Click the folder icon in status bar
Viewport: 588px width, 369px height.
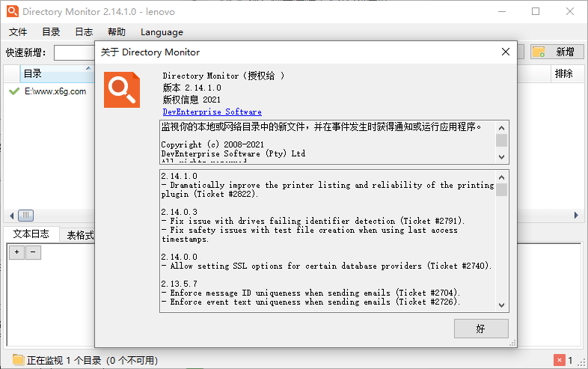(x=18, y=360)
